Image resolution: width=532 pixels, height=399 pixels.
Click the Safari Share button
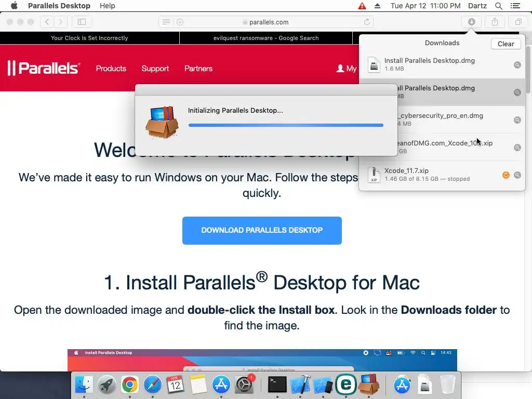(x=495, y=22)
